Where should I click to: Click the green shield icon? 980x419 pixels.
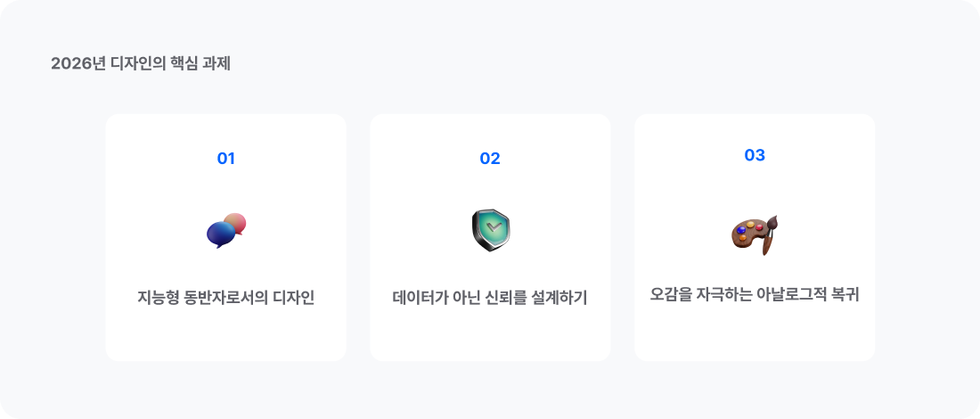(490, 230)
